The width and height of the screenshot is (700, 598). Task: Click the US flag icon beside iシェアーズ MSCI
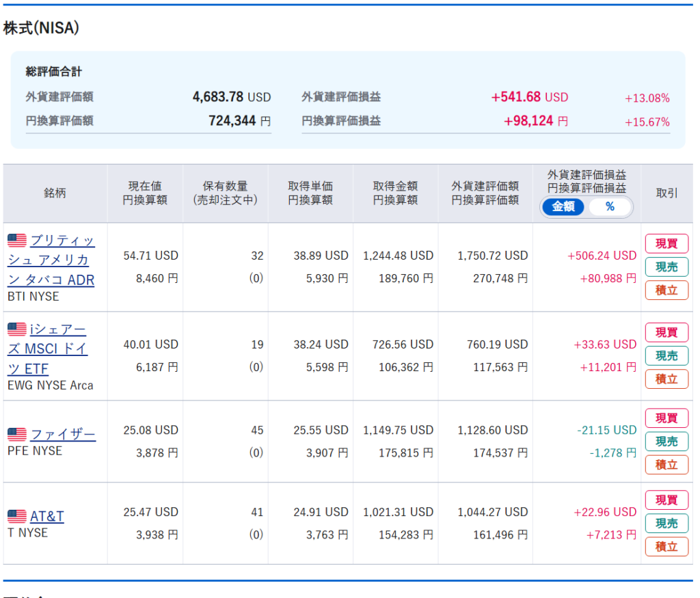tap(17, 329)
